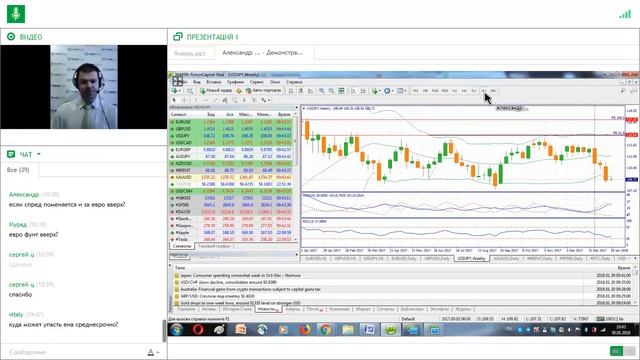Open the Новости terminal tab

[x=267, y=309]
